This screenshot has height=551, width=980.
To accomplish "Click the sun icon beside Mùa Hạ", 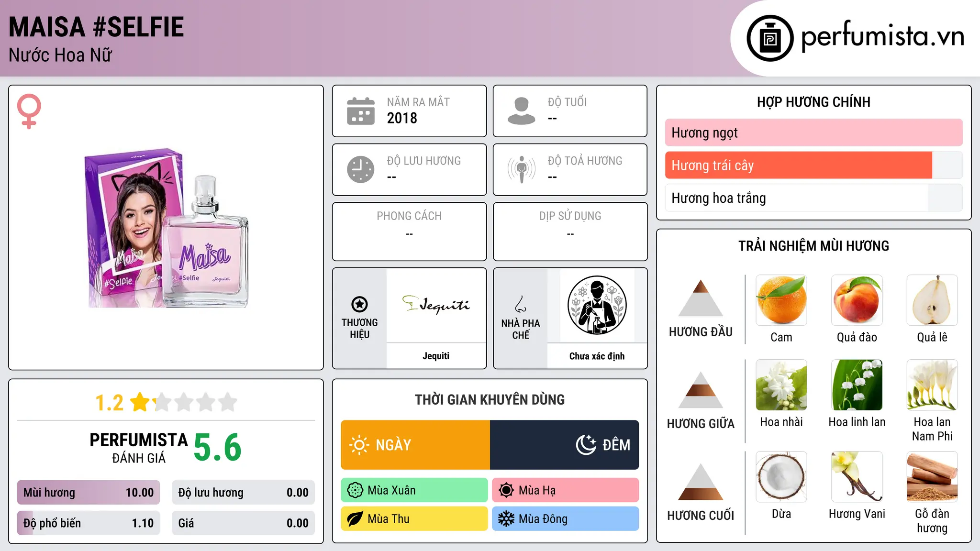I will point(506,490).
